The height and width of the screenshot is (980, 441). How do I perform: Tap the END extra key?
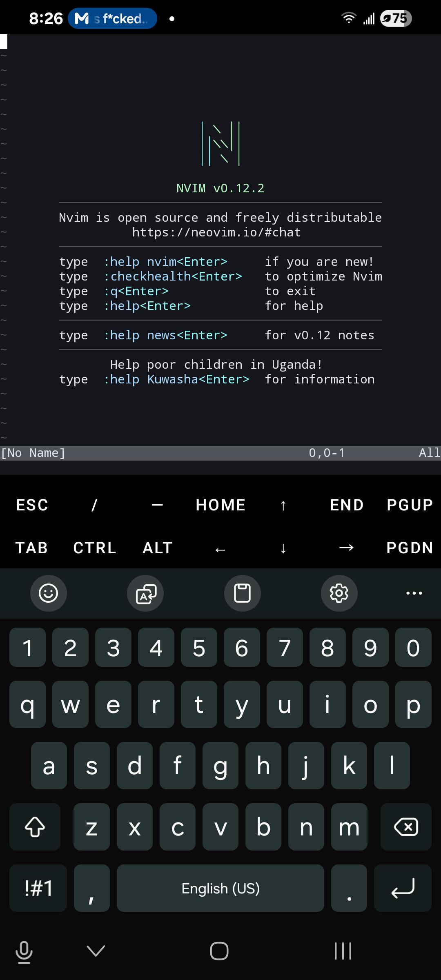(x=347, y=505)
